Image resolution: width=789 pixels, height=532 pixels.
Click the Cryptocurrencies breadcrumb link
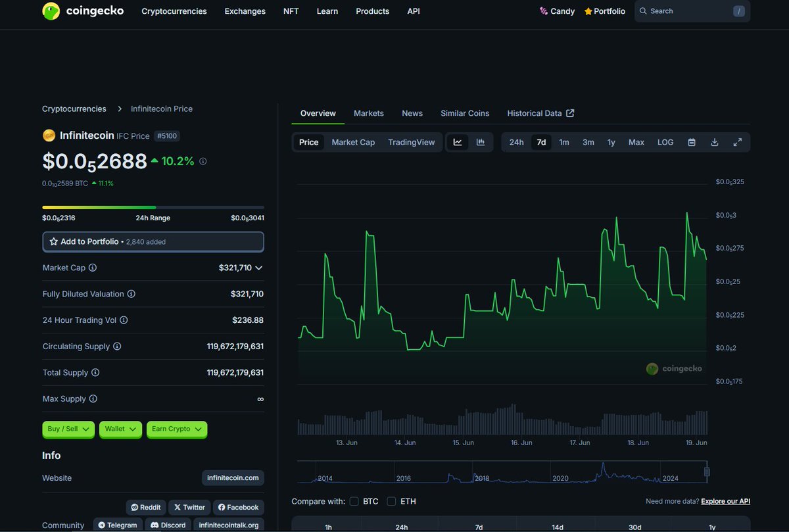pos(74,109)
